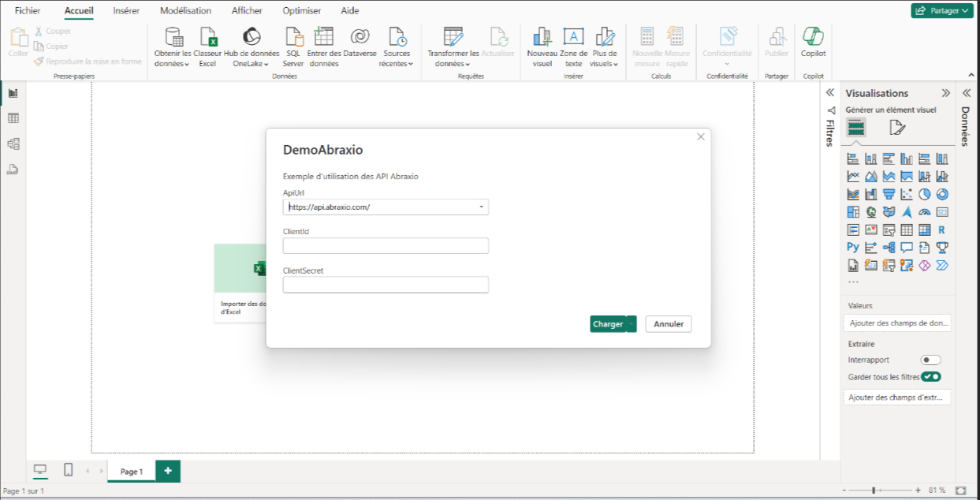Select the scatter chart visual
The image size is (980, 500).
pos(907,194)
